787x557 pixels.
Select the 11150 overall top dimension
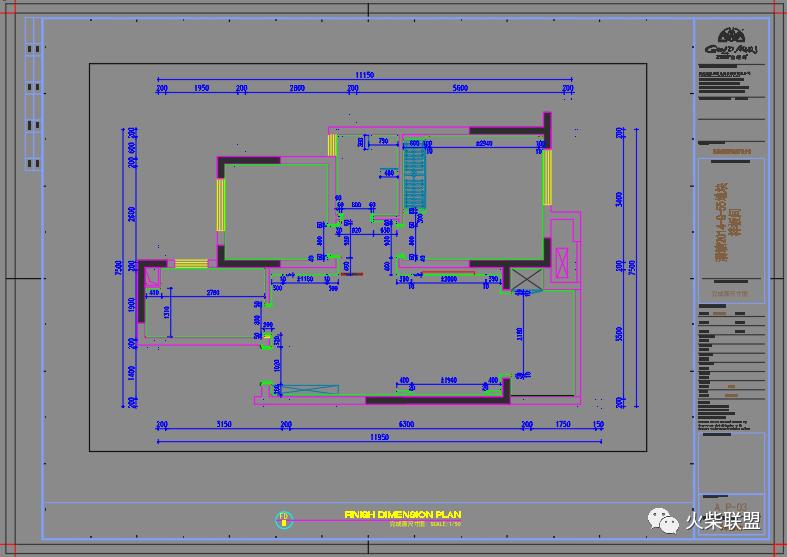(365, 75)
